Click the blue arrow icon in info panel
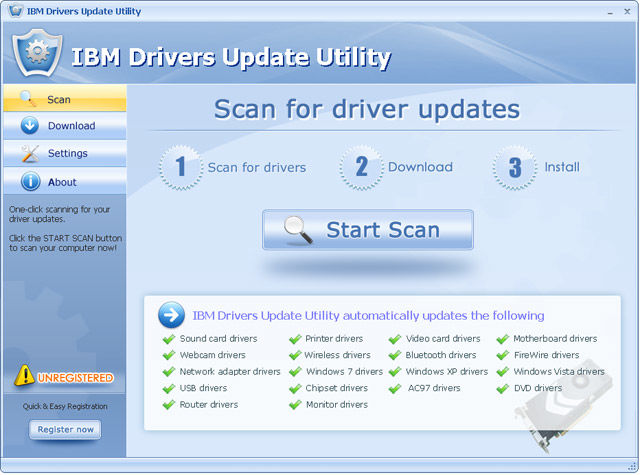This screenshot has height=475, width=640. [x=171, y=315]
